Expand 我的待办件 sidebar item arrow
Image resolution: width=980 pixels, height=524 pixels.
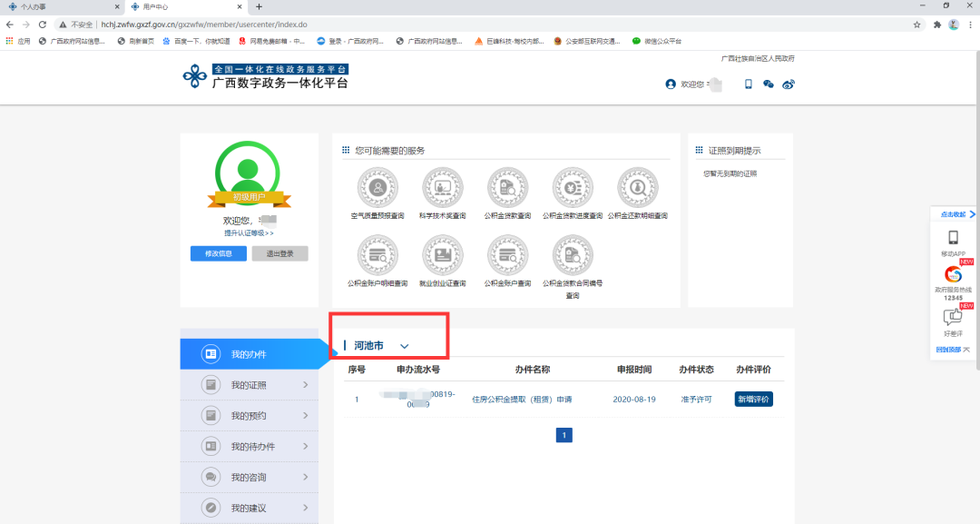[306, 447]
